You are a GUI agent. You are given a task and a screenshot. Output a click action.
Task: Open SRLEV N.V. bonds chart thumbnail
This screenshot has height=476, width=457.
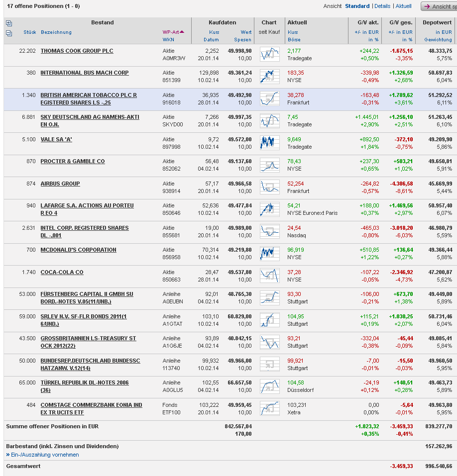[269, 320]
